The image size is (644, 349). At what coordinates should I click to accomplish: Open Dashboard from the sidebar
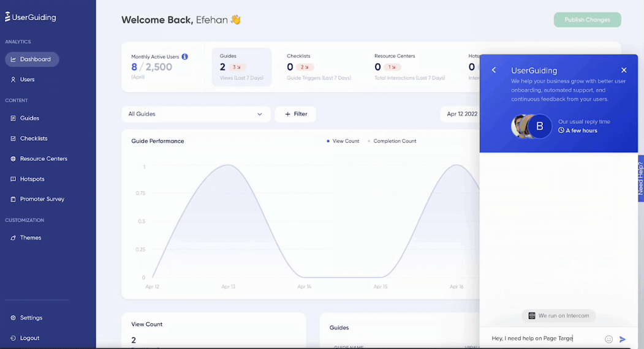click(32, 59)
